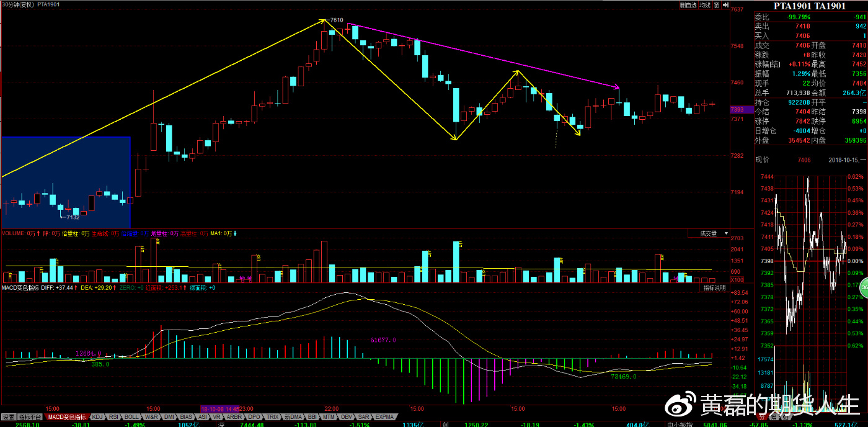This screenshot has height=427, width=868.
Task: Click the 持仓 922208 value
Action: click(800, 102)
